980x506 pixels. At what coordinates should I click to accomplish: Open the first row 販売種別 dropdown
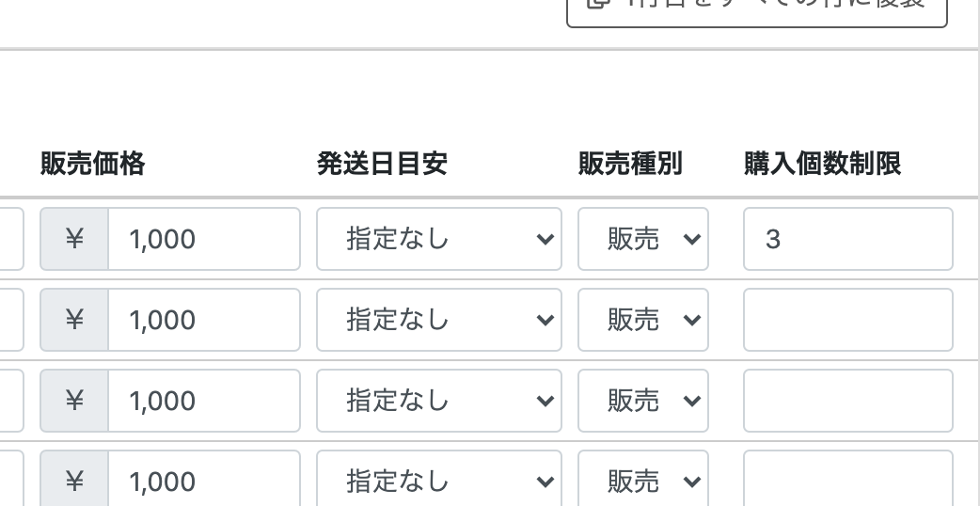point(643,239)
